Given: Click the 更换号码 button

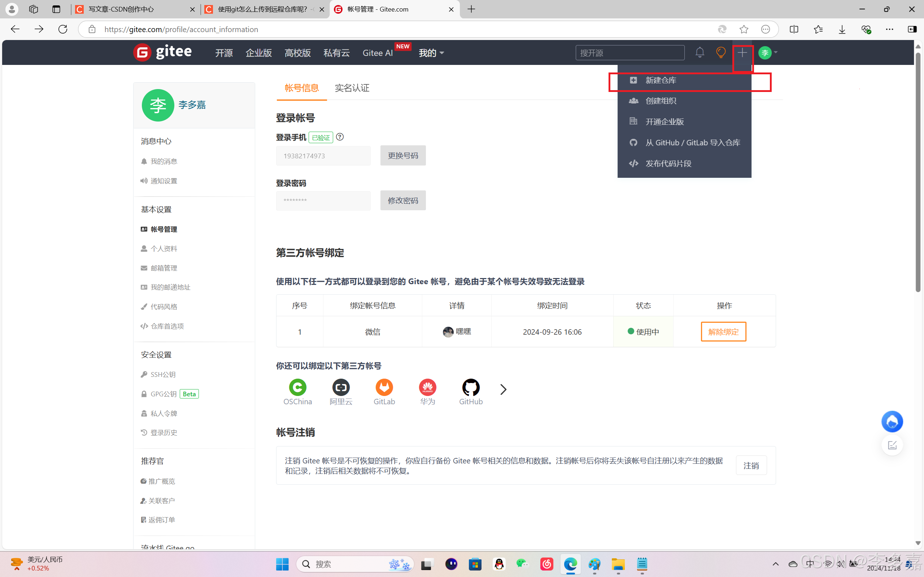Looking at the screenshot, I should 403,156.
